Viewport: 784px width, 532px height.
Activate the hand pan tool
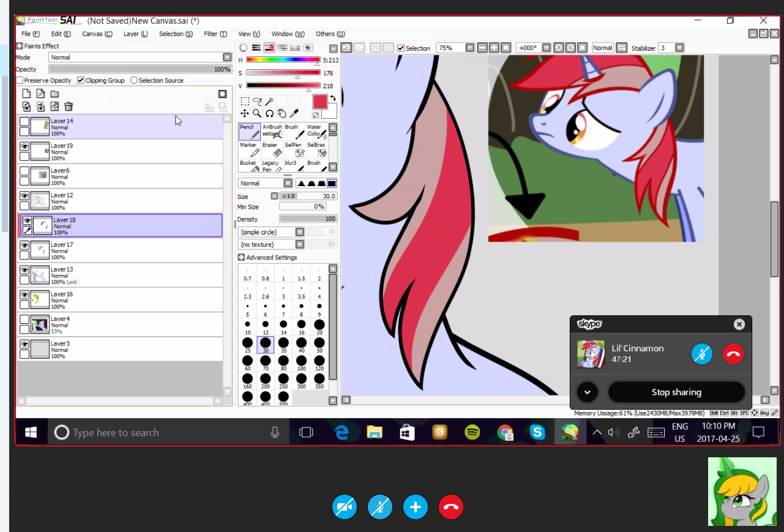282,113
